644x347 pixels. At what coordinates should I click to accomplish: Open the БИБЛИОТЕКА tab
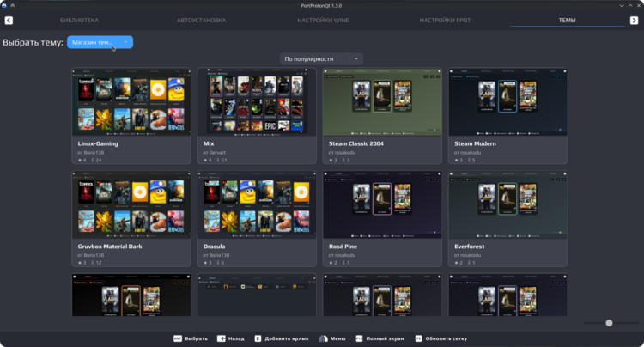79,20
